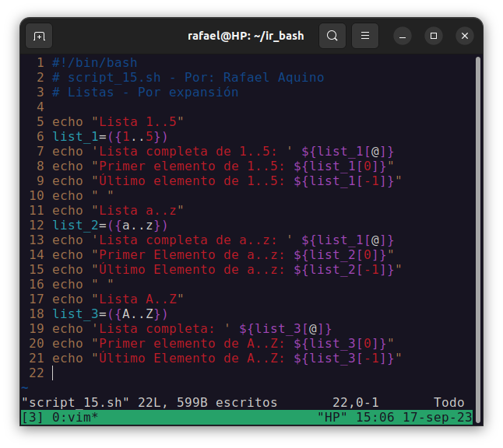Click the comment with script_15.sh author

pyautogui.click(x=188, y=78)
